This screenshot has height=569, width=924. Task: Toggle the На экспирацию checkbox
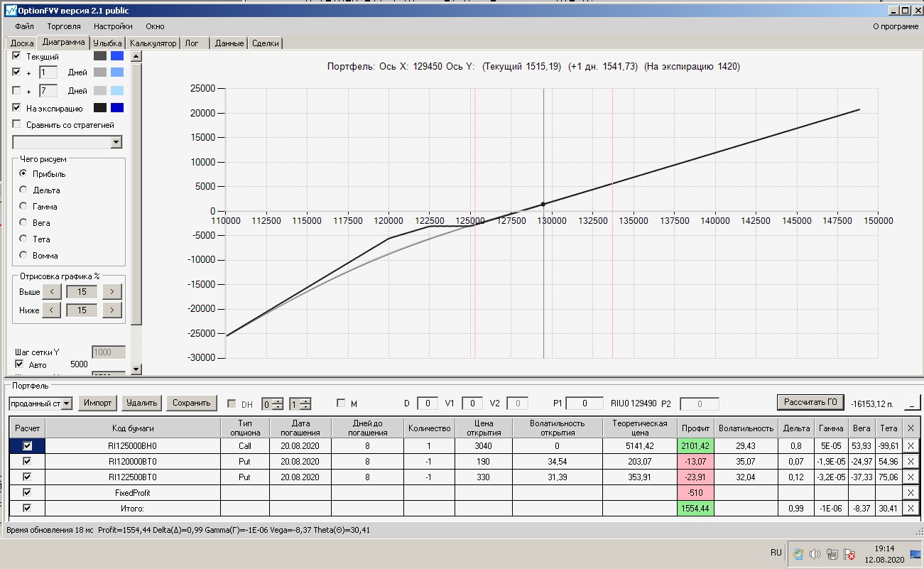tap(16, 109)
